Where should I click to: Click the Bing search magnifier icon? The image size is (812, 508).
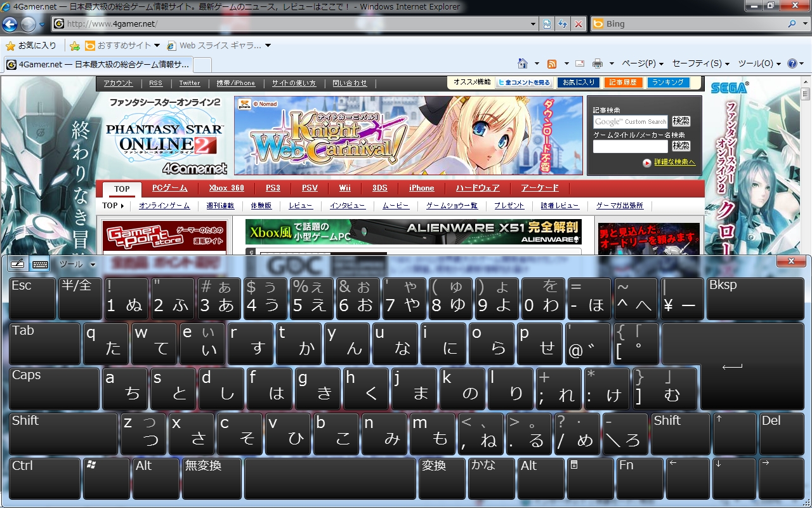tap(792, 24)
